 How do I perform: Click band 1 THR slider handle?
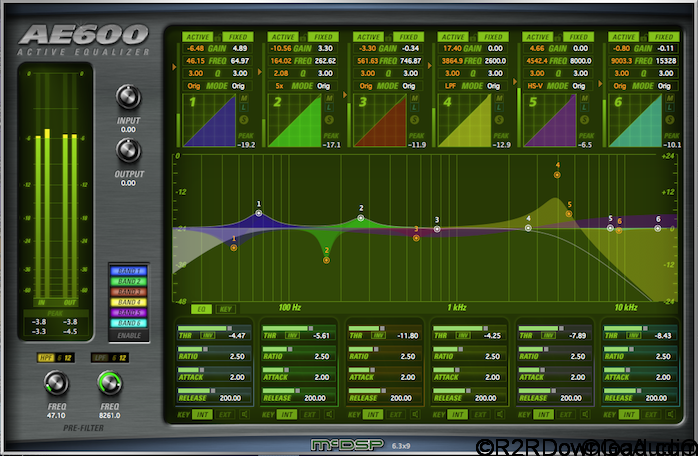click(230, 329)
